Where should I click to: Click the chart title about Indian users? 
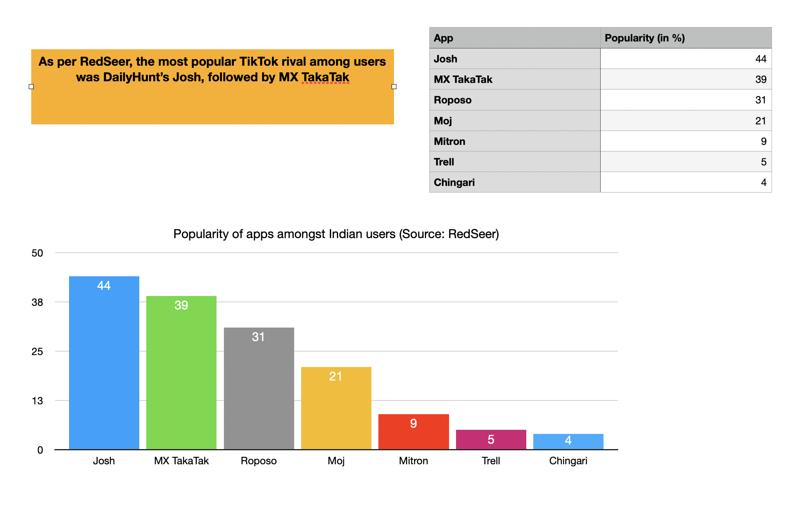coord(336,234)
